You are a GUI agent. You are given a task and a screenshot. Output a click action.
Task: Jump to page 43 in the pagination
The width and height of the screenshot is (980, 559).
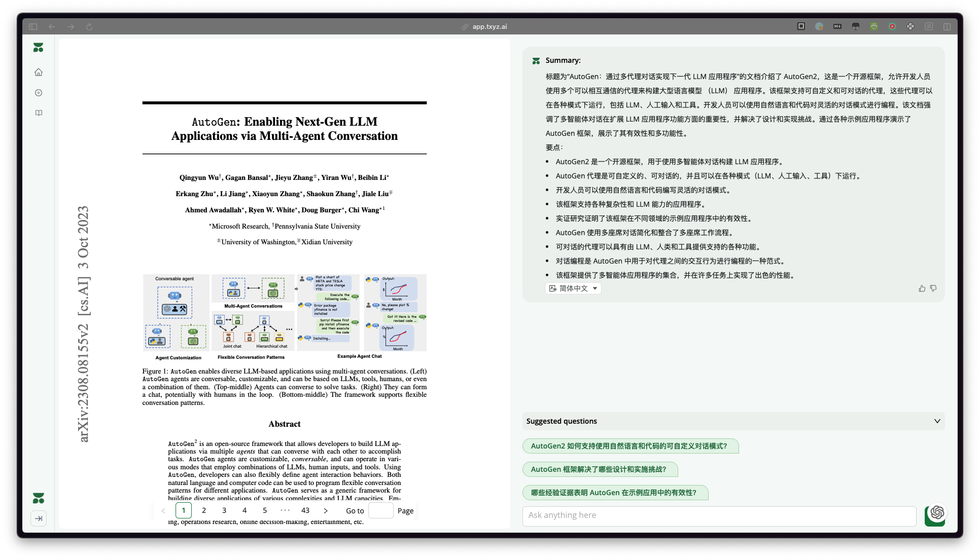click(305, 510)
